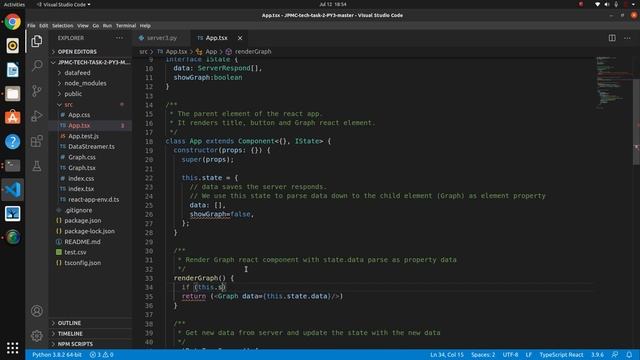Image resolution: width=640 pixels, height=360 pixels.
Task: Open package.json in the explorer
Action: point(83,220)
